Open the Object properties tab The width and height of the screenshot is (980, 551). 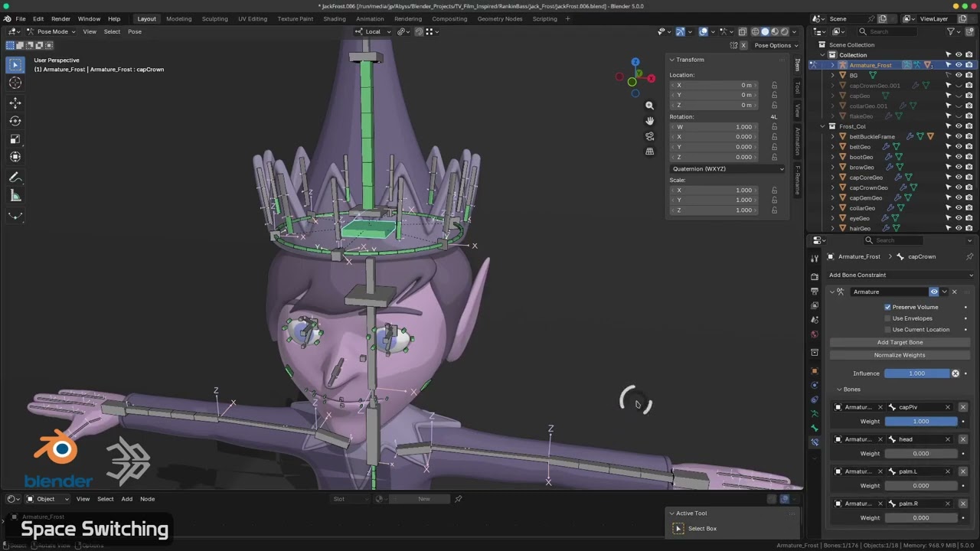[x=815, y=371]
